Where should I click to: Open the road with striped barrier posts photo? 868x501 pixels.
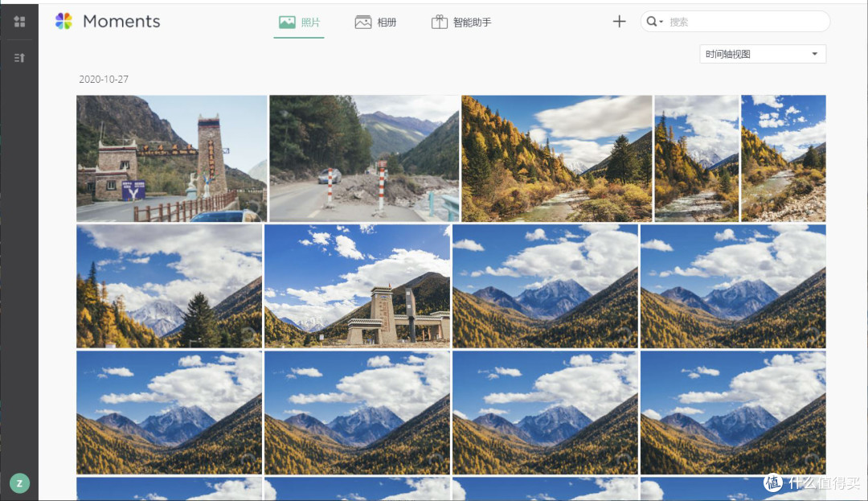(364, 158)
